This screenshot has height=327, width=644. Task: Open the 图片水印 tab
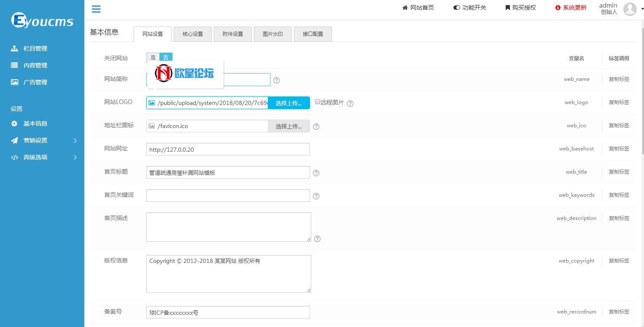coord(272,34)
